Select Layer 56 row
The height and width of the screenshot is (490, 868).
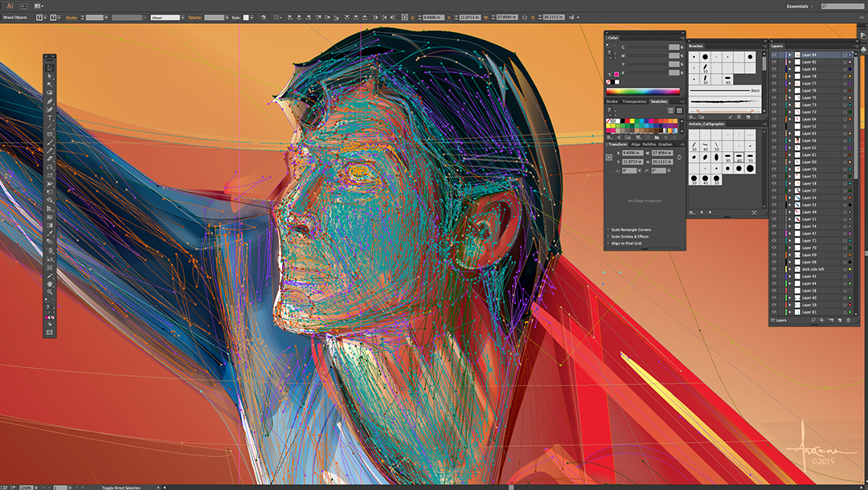(813, 141)
